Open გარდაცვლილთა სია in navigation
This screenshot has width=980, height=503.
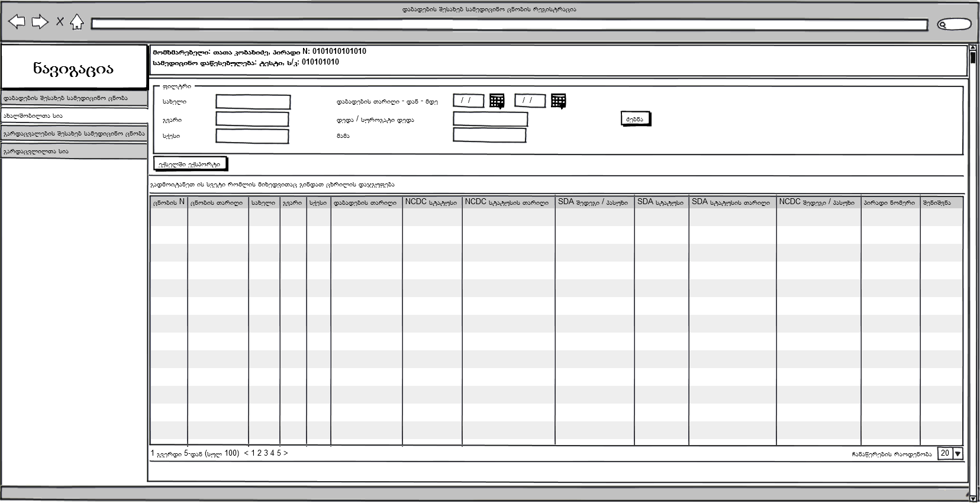[74, 151]
